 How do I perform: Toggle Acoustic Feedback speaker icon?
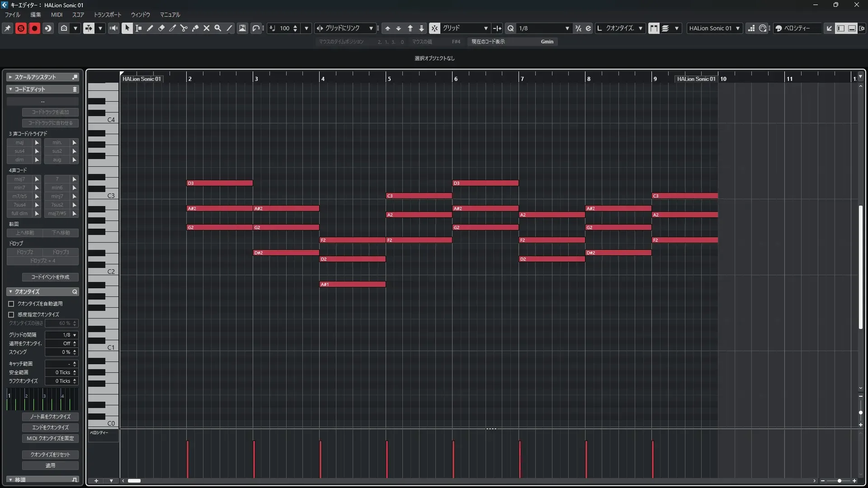[x=113, y=28]
